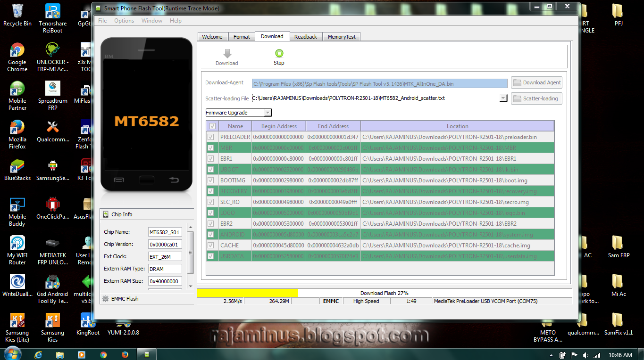644x360 pixels.
Task: Open My WIFI Router desktop icon
Action: click(x=17, y=250)
